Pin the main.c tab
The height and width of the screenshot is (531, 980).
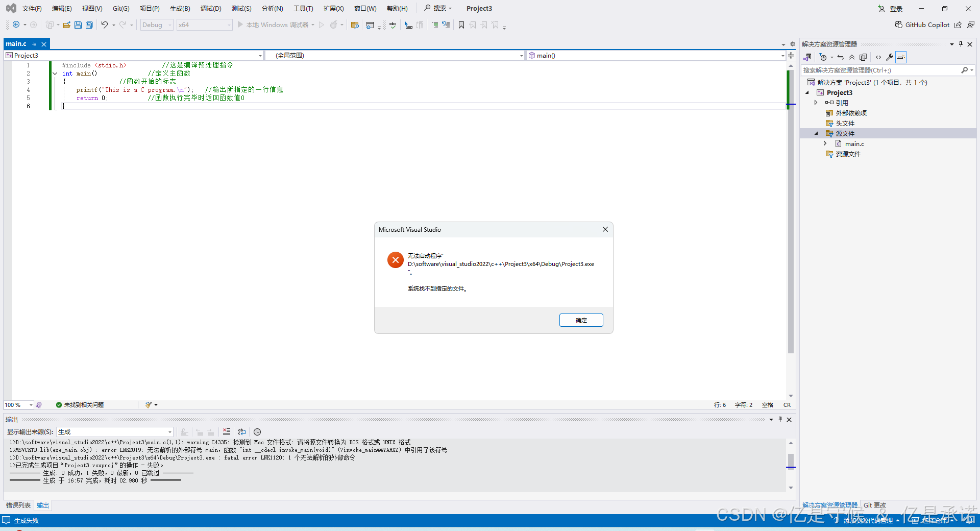point(35,44)
